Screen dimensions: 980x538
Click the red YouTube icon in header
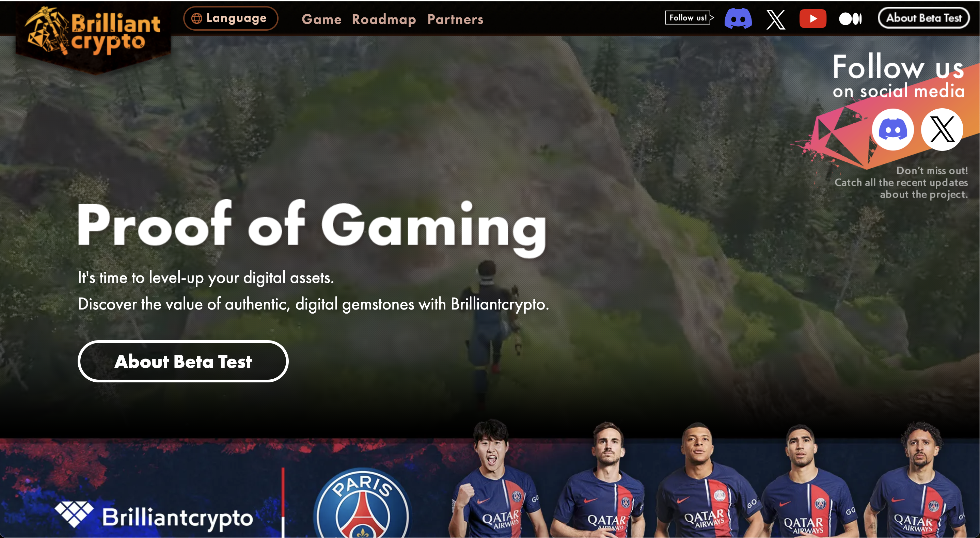[x=813, y=19]
